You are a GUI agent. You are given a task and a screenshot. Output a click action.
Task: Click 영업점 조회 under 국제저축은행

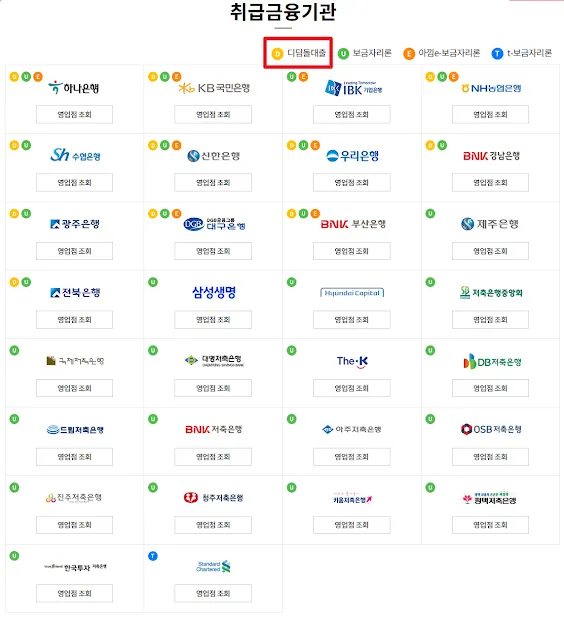coord(75,388)
